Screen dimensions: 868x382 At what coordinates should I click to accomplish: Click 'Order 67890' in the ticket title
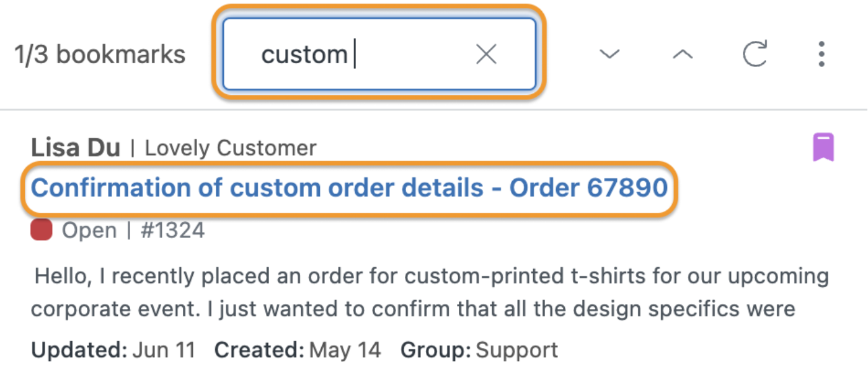(588, 187)
